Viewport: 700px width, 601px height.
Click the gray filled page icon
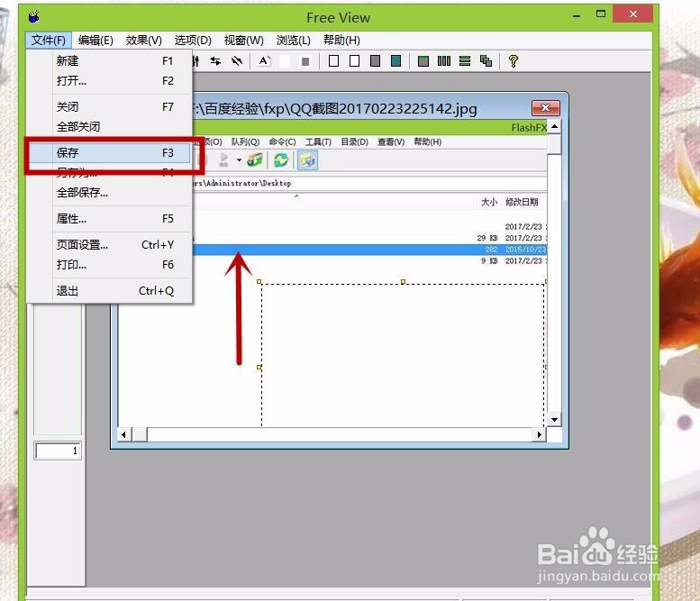(x=375, y=60)
